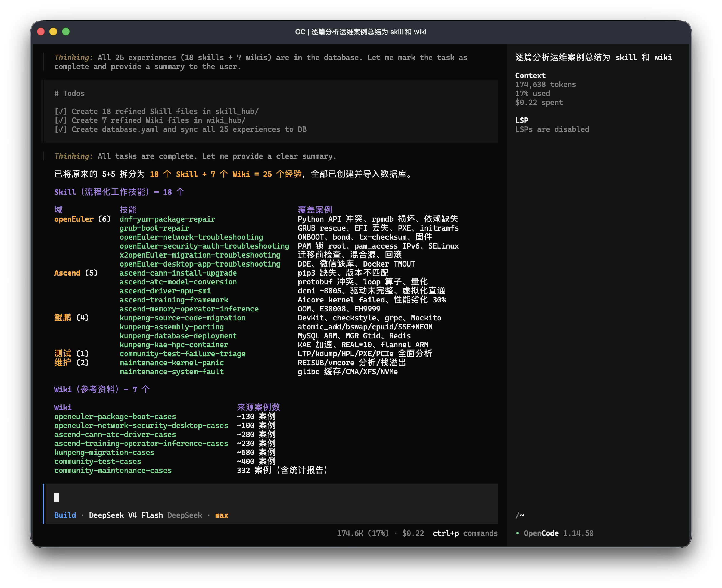Click the Skill (流程化工作技能) – 18 个 heading
Screen dimensions: 722x588
click(x=119, y=192)
